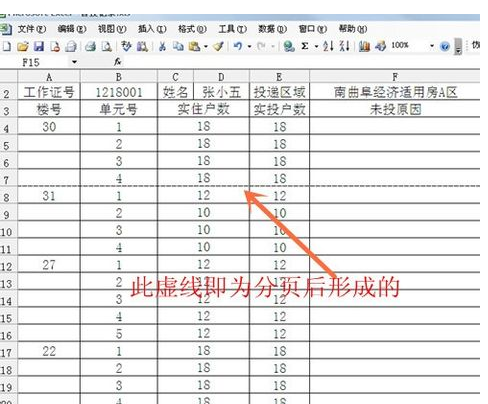Expand the Undo history dropdown
This screenshot has height=404, width=488.
[x=250, y=46]
